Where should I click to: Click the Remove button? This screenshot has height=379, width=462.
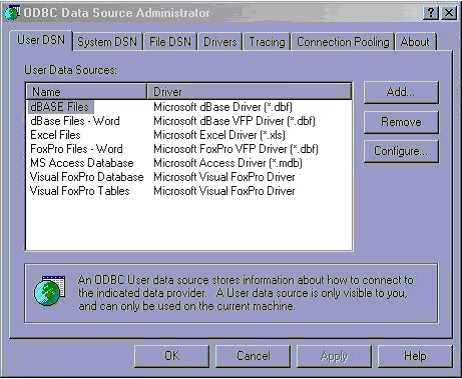pyautogui.click(x=401, y=122)
